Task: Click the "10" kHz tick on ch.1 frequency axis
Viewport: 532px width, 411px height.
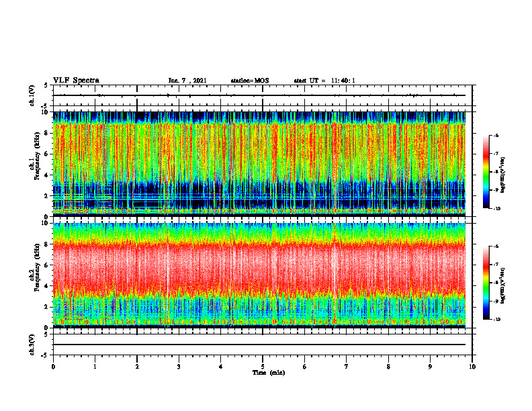Action: [46, 112]
